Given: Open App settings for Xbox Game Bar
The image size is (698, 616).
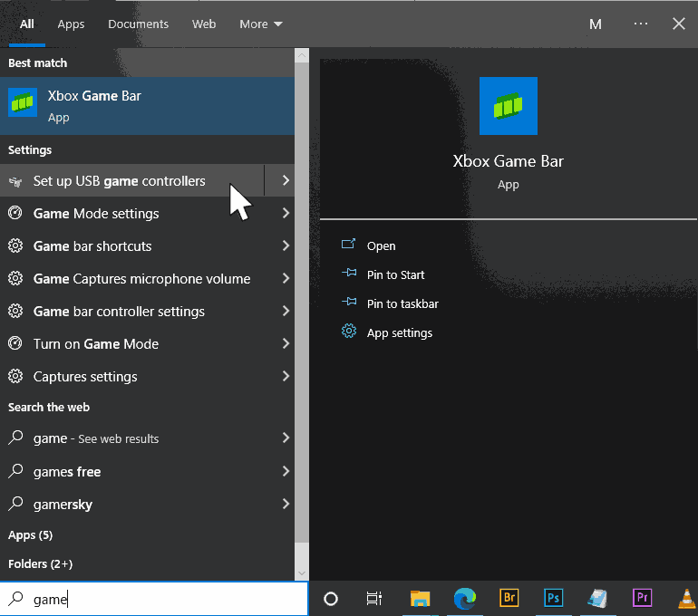Looking at the screenshot, I should click(x=399, y=332).
